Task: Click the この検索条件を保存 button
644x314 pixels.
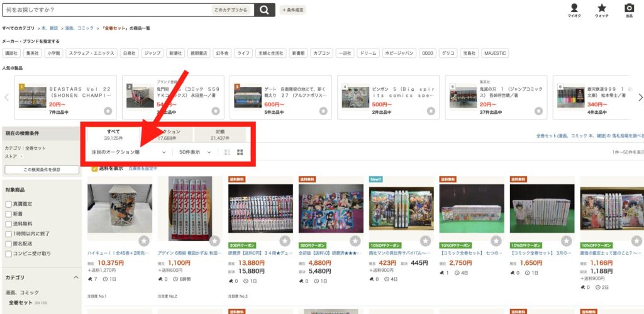Action: [42, 170]
